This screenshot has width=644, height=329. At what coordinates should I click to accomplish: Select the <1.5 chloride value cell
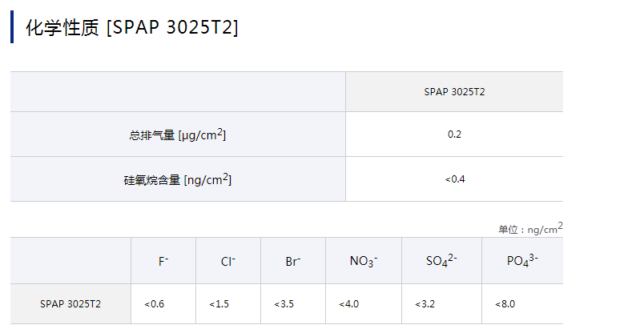coord(219,304)
